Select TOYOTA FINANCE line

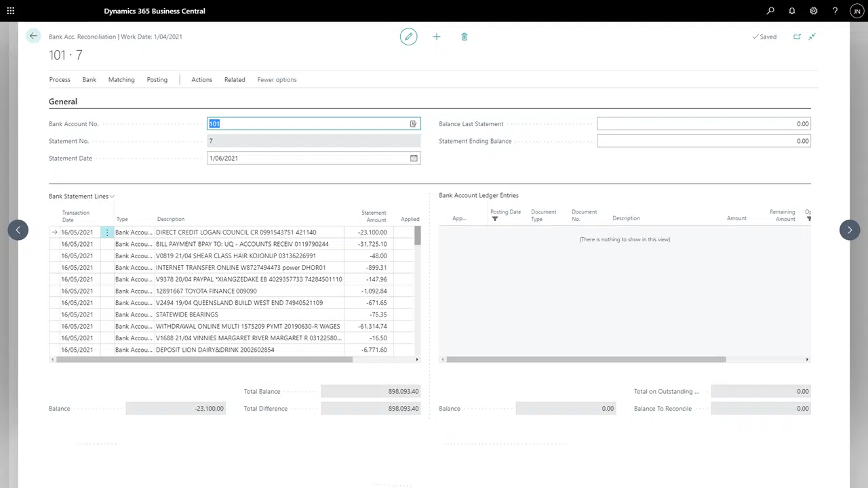(206, 291)
